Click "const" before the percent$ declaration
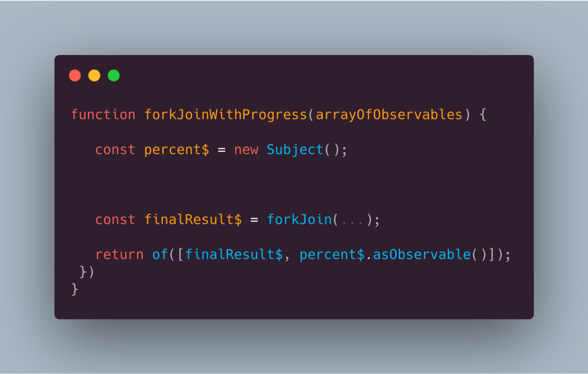 pyautogui.click(x=115, y=150)
